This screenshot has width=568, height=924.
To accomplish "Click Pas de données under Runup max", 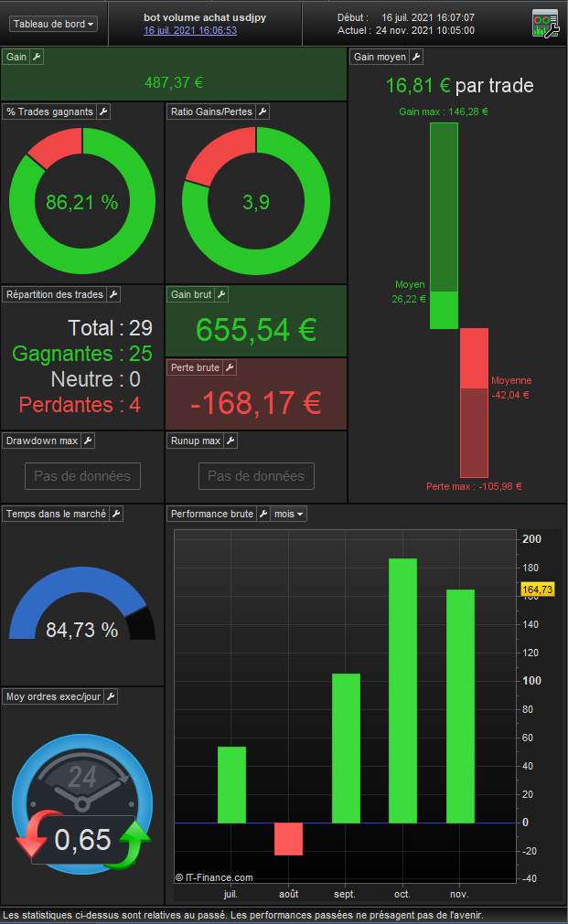I will click(256, 476).
